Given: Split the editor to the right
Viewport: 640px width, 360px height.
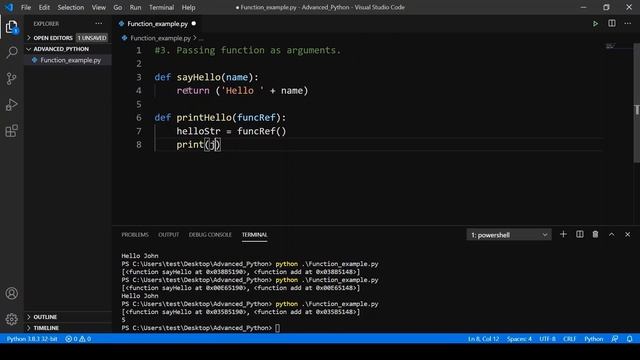Looking at the screenshot, I should pyautogui.click(x=611, y=24).
